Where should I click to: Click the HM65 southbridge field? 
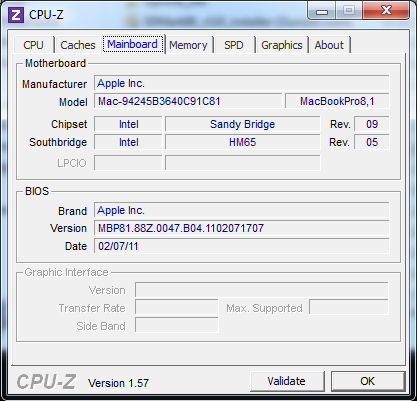(243, 143)
